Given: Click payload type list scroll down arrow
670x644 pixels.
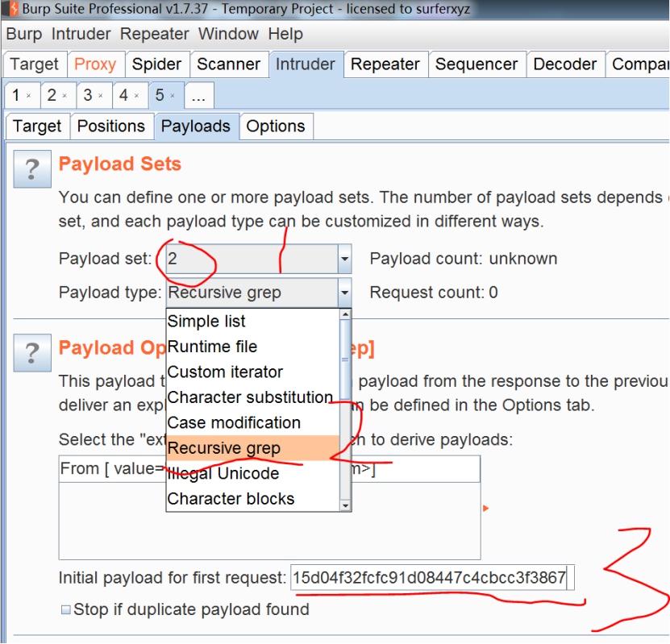Looking at the screenshot, I should click(x=345, y=505).
